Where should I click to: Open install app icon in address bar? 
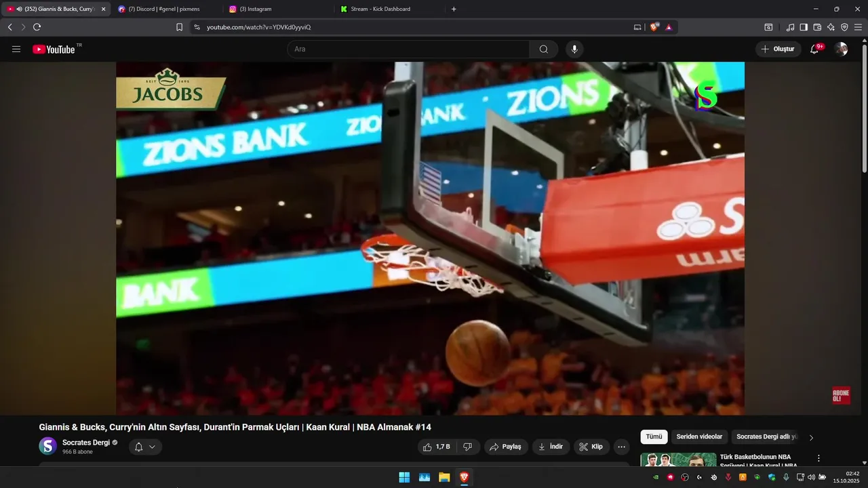(x=637, y=27)
